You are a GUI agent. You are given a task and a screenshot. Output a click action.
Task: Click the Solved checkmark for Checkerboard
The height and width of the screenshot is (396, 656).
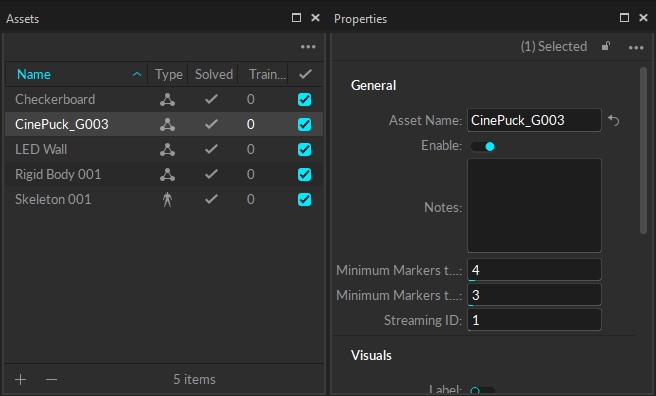point(211,99)
